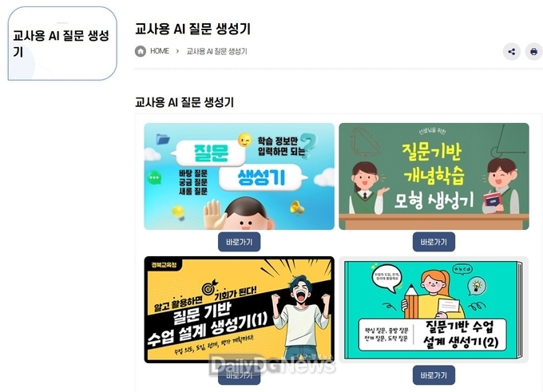This screenshot has width=543, height=392.
Task: Open the 질문기반 수업 설계 생성기(2) banner
Action: 434,310
